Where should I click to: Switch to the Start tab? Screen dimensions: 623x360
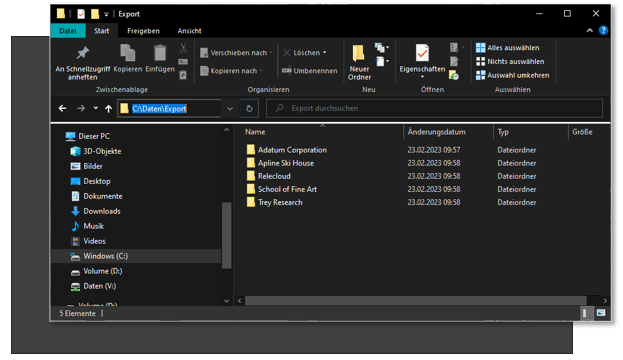(102, 31)
